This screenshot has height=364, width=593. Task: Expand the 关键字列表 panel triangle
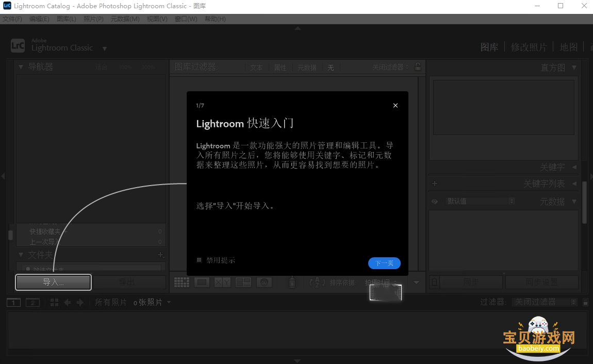point(574,184)
